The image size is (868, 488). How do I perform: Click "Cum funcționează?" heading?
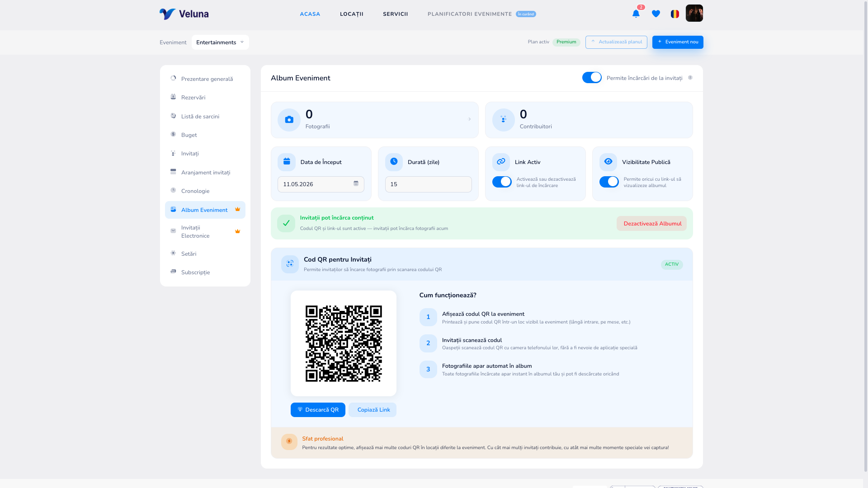(x=448, y=295)
